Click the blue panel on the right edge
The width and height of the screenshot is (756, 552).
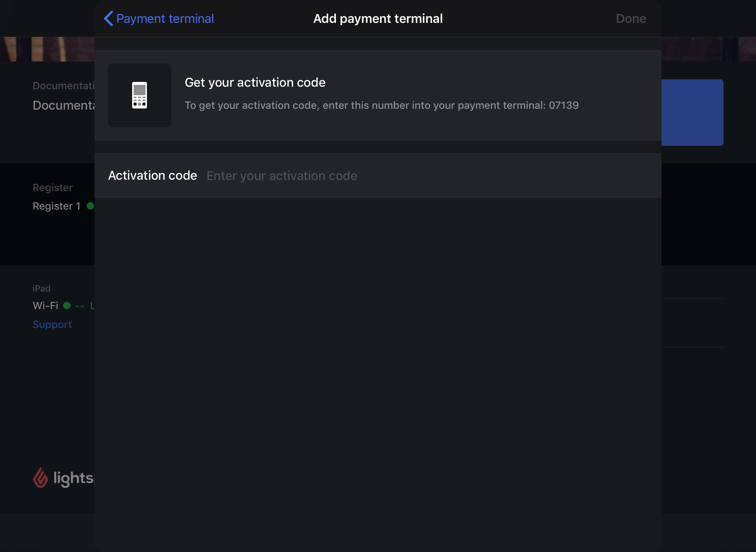[x=693, y=113]
